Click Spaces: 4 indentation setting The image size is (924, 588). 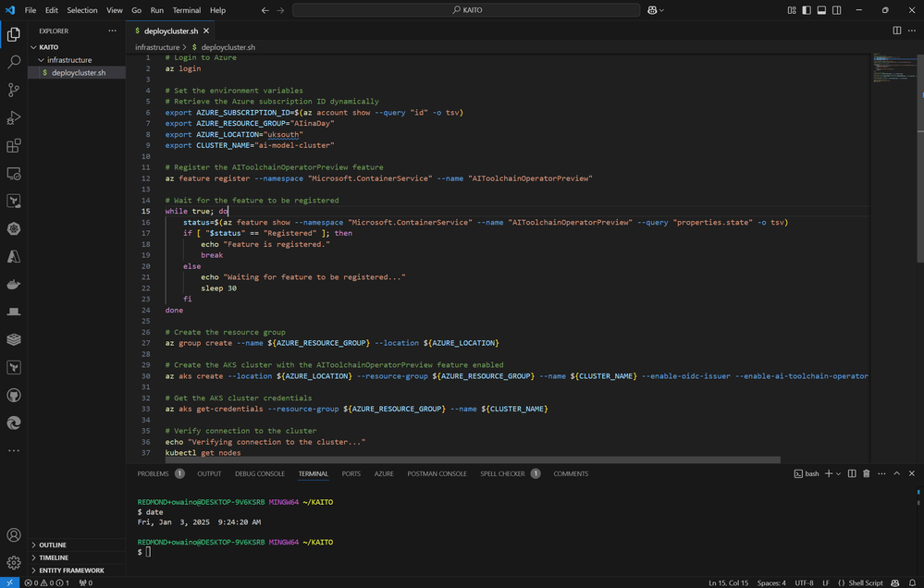[771, 582]
